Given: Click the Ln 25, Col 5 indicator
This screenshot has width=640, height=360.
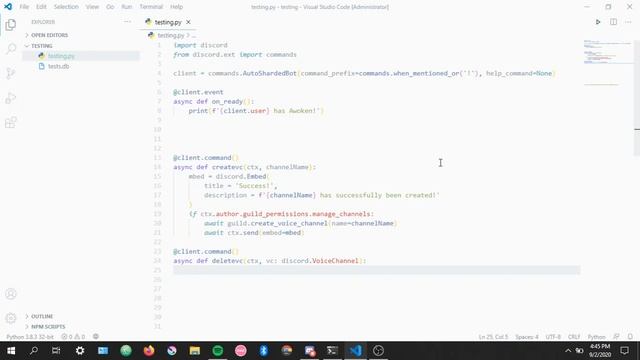Looking at the screenshot, I should point(493,337).
